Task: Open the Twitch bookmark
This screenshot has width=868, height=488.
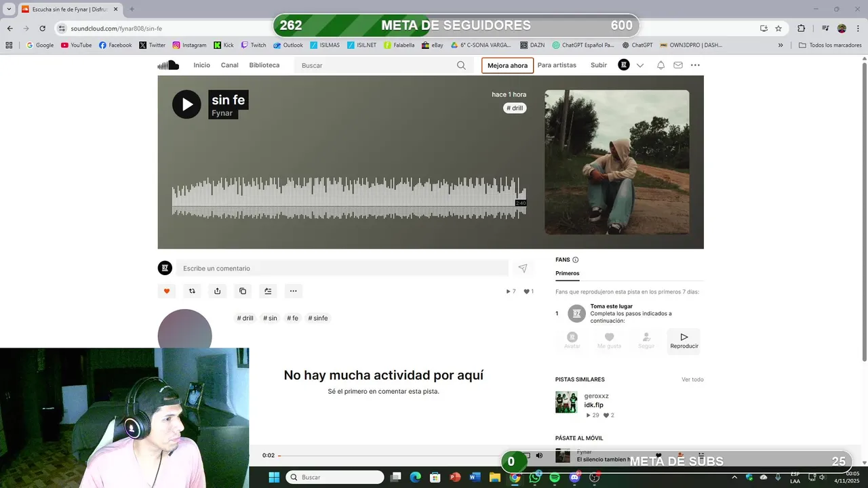Action: pyautogui.click(x=254, y=45)
